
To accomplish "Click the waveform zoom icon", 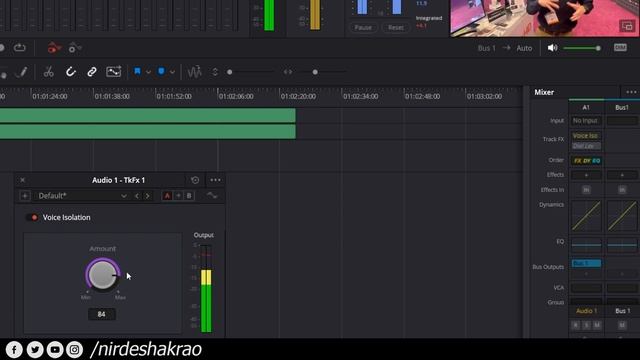I will [x=194, y=72].
